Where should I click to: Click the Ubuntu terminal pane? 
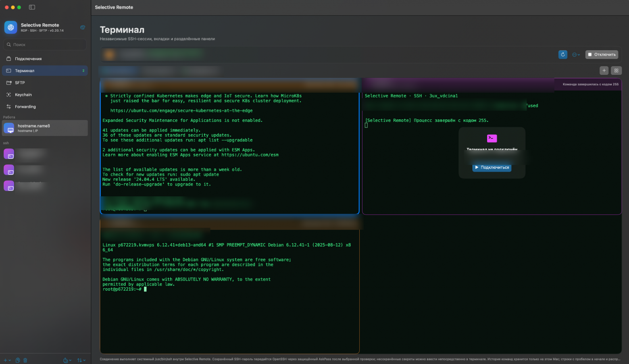point(229,146)
